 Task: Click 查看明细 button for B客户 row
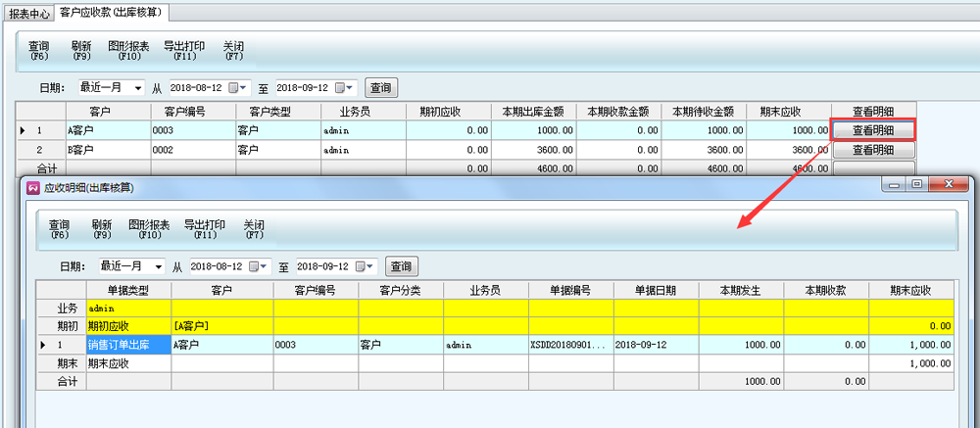coord(873,150)
